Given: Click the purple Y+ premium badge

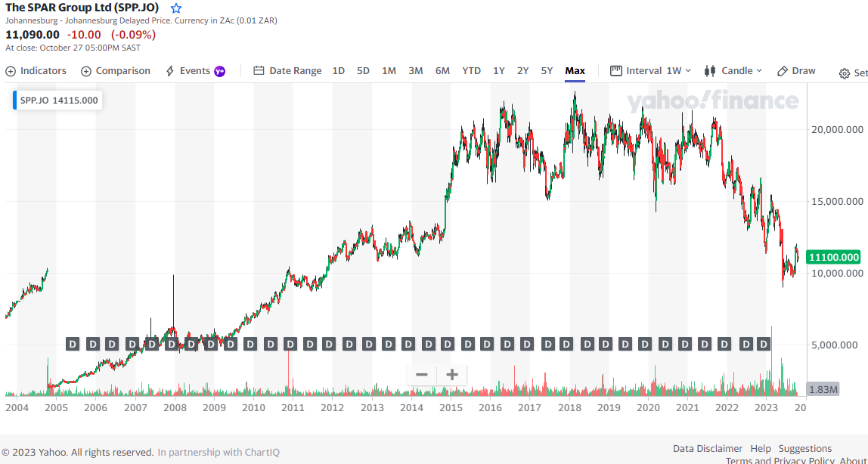Looking at the screenshot, I should pyautogui.click(x=220, y=71).
